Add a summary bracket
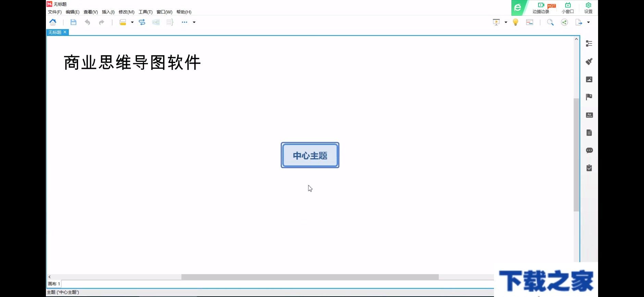The height and width of the screenshot is (297, 644). [170, 22]
